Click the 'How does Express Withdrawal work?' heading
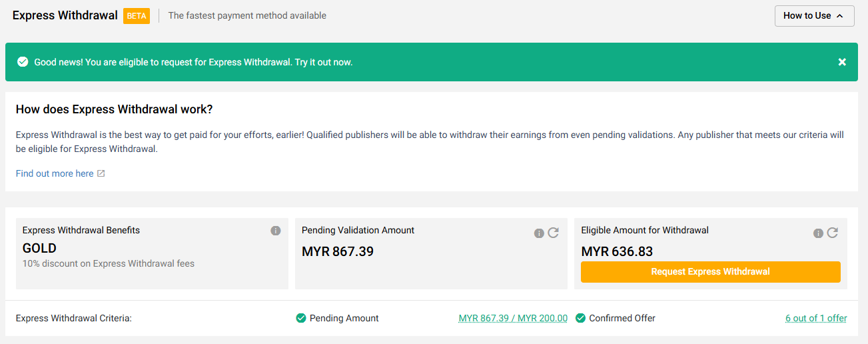Viewport: 868px width, 344px height. point(114,109)
